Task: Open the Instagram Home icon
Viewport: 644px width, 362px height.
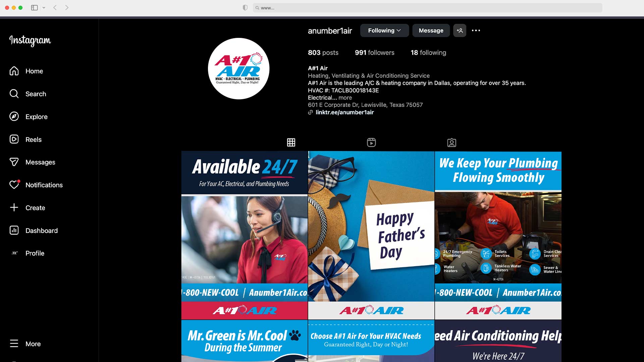Action: 14,71
